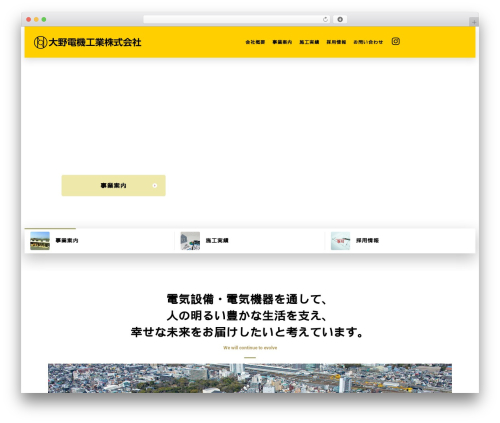
Task: Open the Instagram icon in the header
Action: 396,41
